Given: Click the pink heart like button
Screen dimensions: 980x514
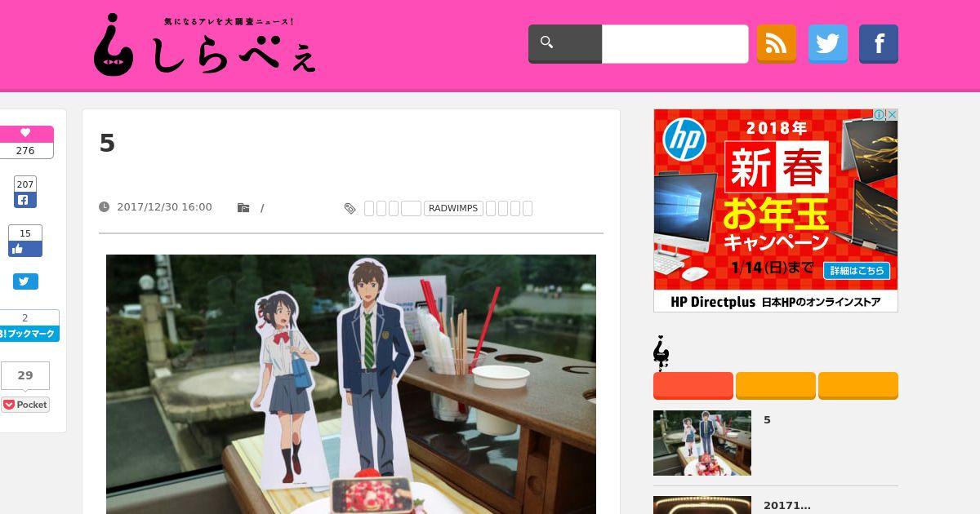Looking at the screenshot, I should (25, 134).
